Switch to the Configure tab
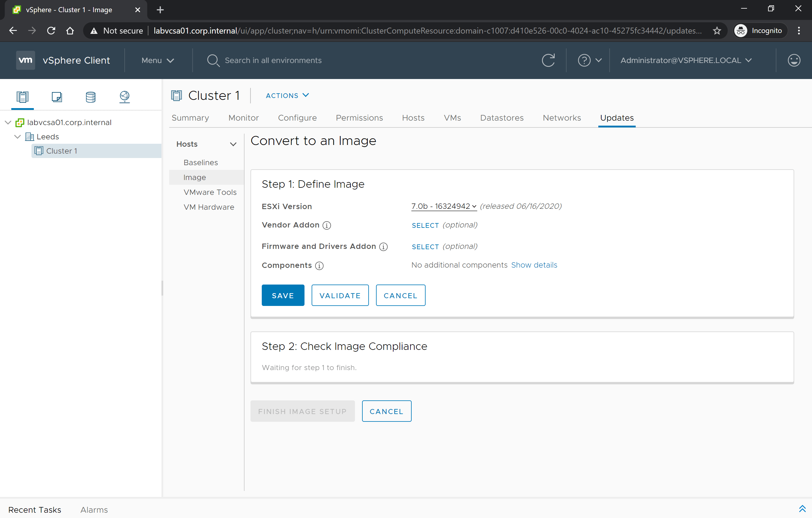The width and height of the screenshot is (812, 518). pos(297,118)
